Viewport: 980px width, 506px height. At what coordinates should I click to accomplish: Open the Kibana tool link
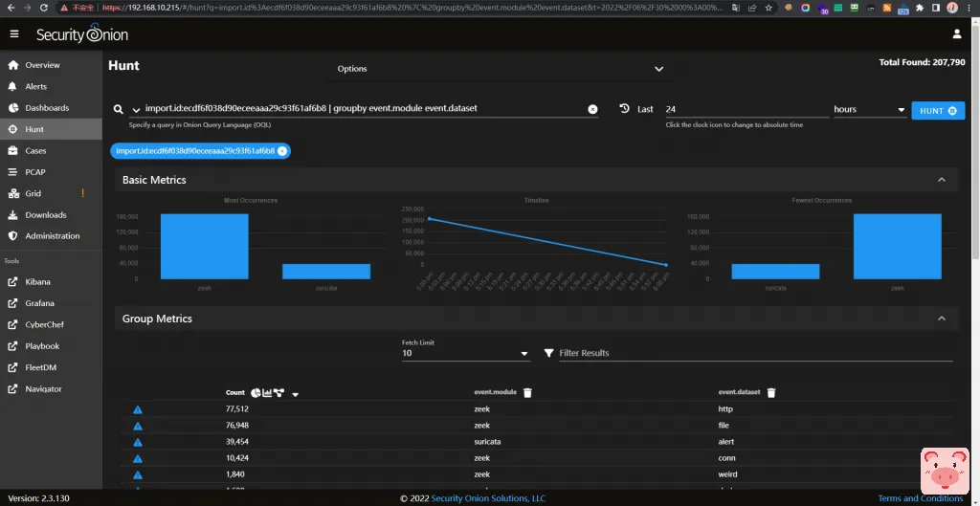[37, 282]
